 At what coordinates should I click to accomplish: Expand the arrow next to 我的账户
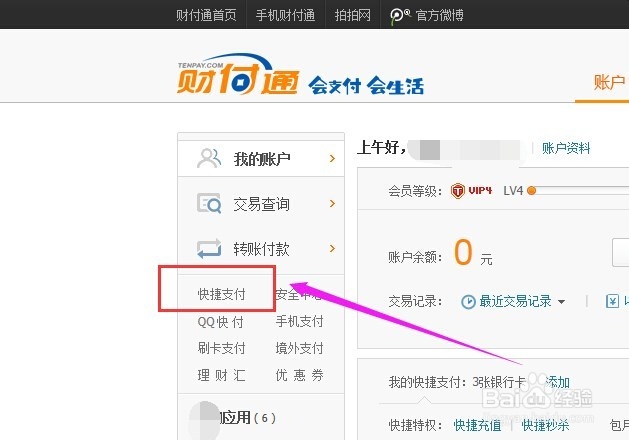(x=332, y=158)
